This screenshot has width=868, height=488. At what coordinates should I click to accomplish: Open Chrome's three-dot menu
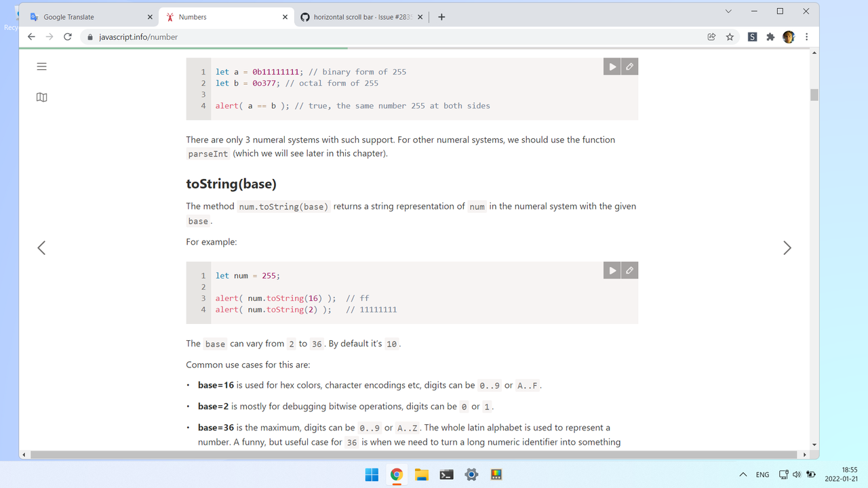pyautogui.click(x=806, y=37)
